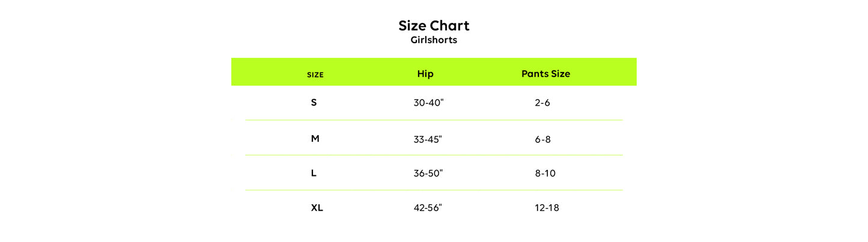Viewport: 868px width, 242px height.
Task: Click the SIZE column header
Action: [315, 75]
